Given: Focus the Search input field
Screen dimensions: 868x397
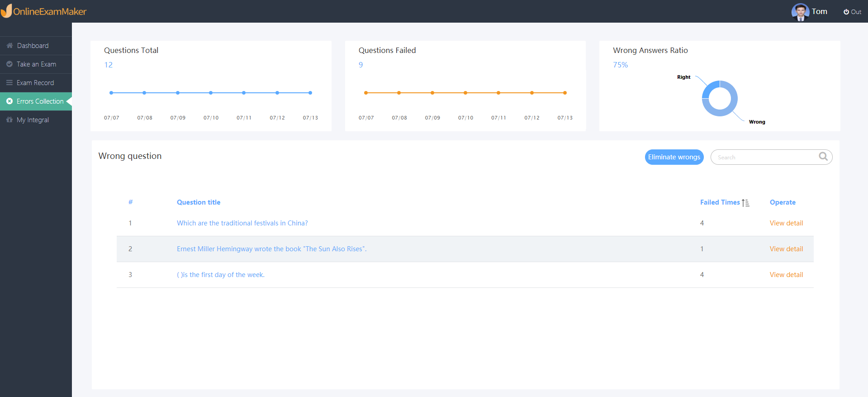Looking at the screenshot, I should click(x=771, y=157).
